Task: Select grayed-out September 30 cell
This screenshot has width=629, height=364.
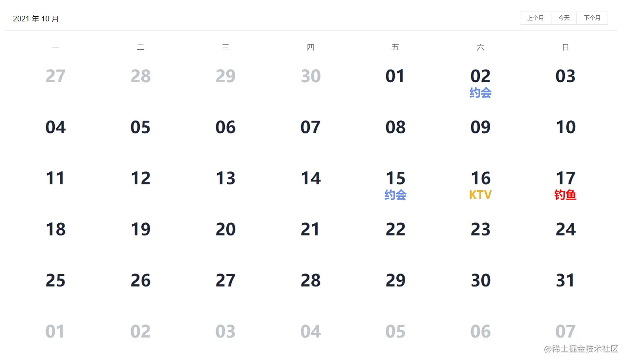Action: [310, 77]
